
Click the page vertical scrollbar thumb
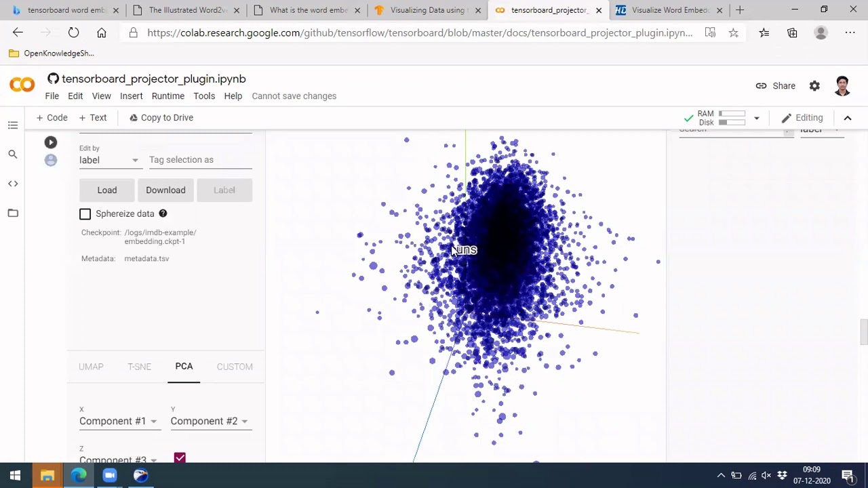point(863,331)
